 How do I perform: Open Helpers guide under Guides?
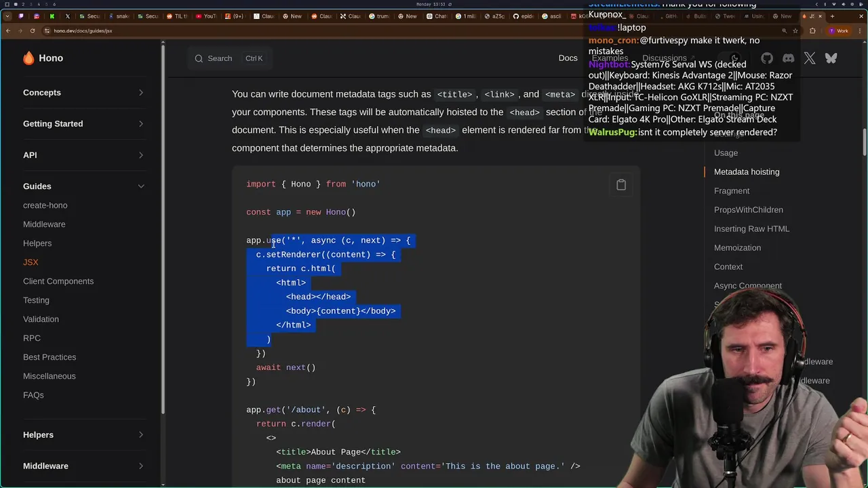click(x=37, y=243)
